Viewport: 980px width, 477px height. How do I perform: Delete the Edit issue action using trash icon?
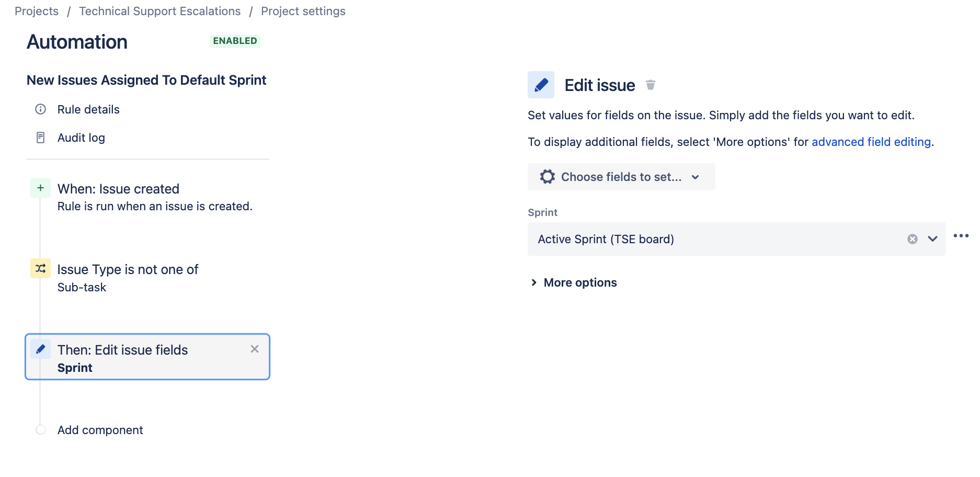(x=650, y=84)
